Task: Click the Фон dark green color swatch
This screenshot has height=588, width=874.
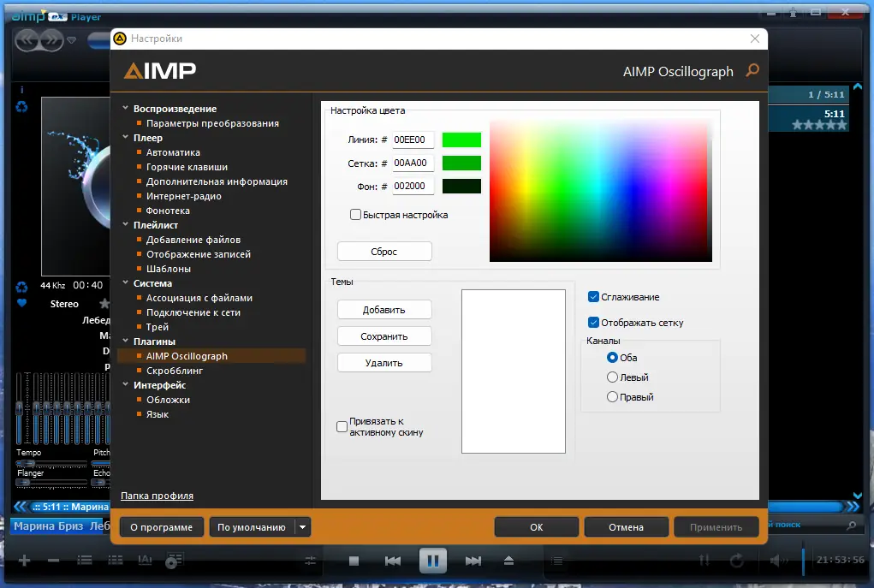Action: tap(461, 186)
